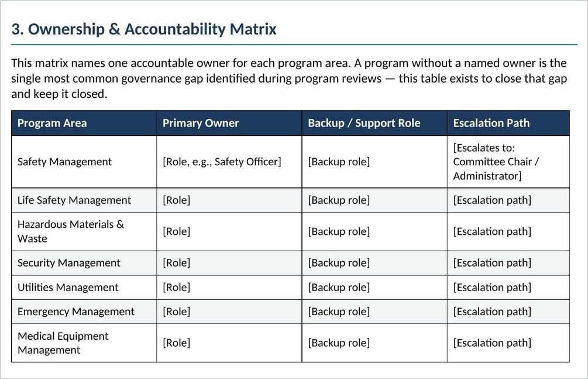Viewport: 588px width, 379px height.
Task: Click Escalation path for Life Safety Management
Action: click(492, 200)
